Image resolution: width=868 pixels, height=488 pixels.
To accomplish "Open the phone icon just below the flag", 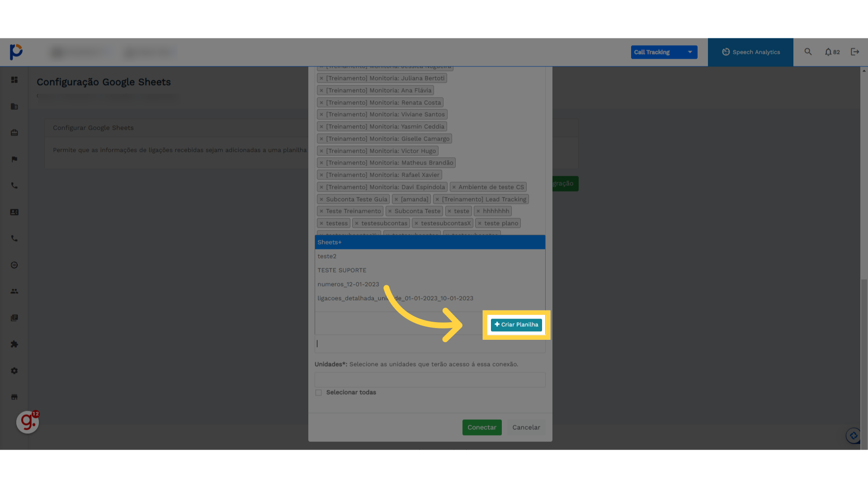I will (x=14, y=186).
